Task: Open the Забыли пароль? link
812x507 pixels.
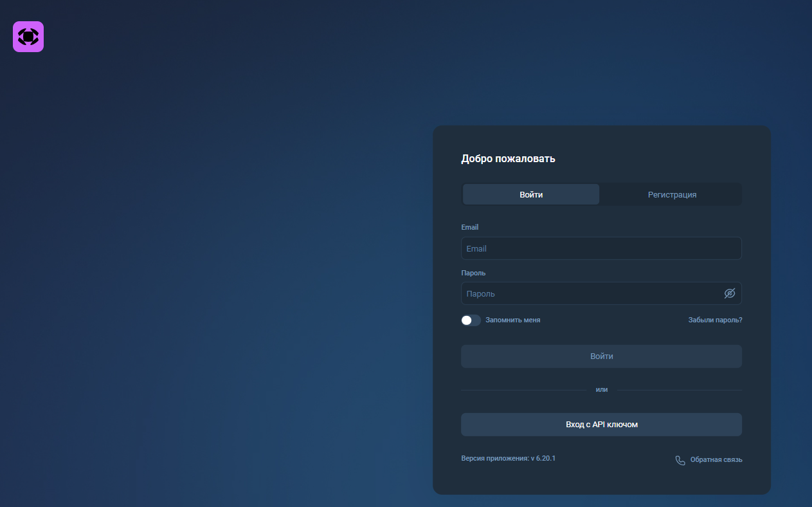Action: coord(715,320)
